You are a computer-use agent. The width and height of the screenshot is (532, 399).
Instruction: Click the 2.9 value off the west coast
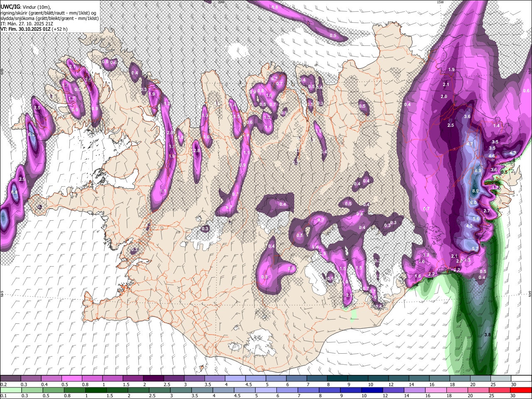click(x=22, y=179)
